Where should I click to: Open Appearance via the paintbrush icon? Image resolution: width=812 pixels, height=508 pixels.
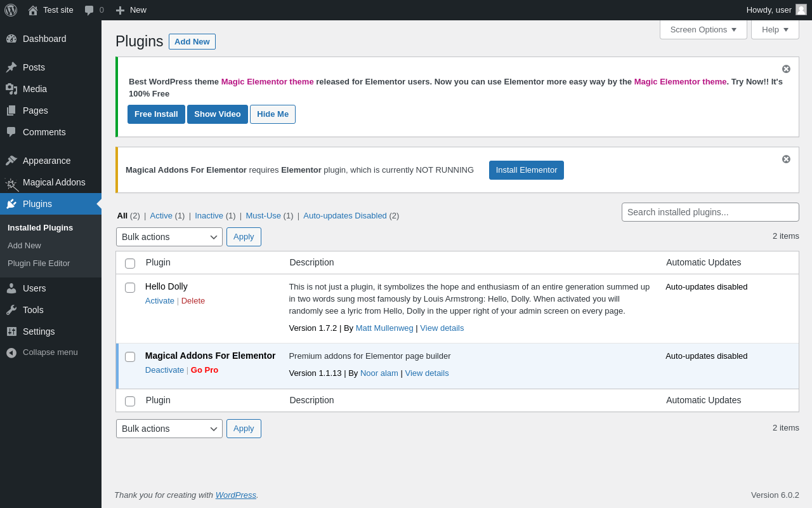coord(11,161)
